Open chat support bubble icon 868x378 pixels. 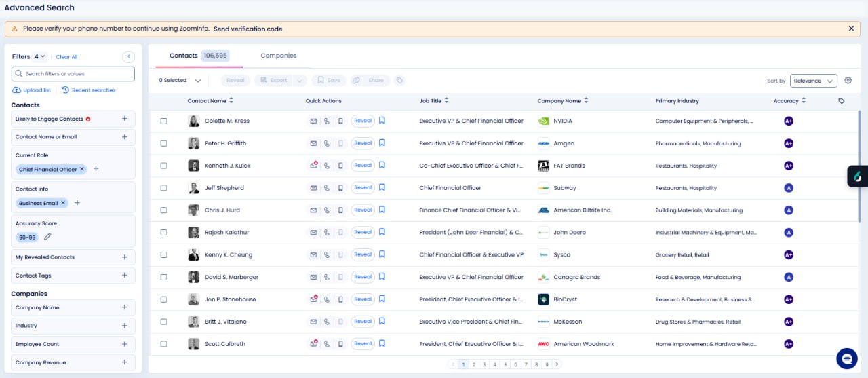pyautogui.click(x=847, y=358)
